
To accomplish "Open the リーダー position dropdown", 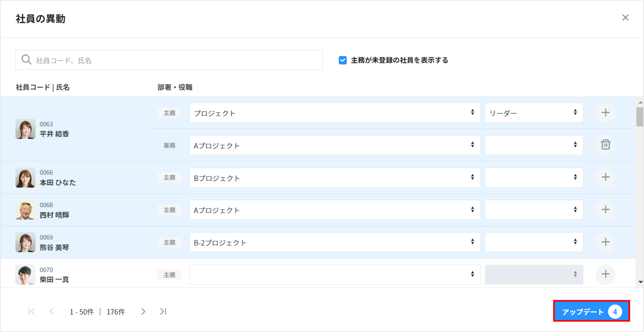I will (533, 113).
